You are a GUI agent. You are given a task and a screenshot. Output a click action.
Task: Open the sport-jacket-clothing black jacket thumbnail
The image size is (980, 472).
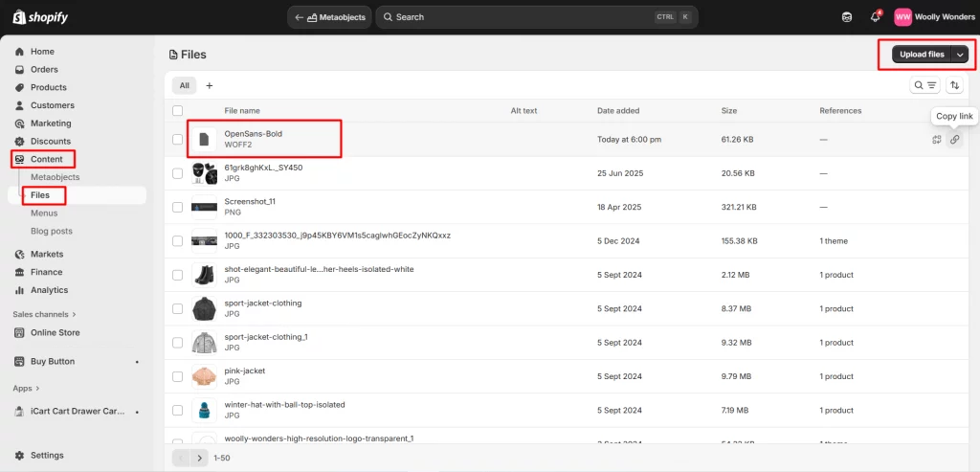pyautogui.click(x=204, y=309)
